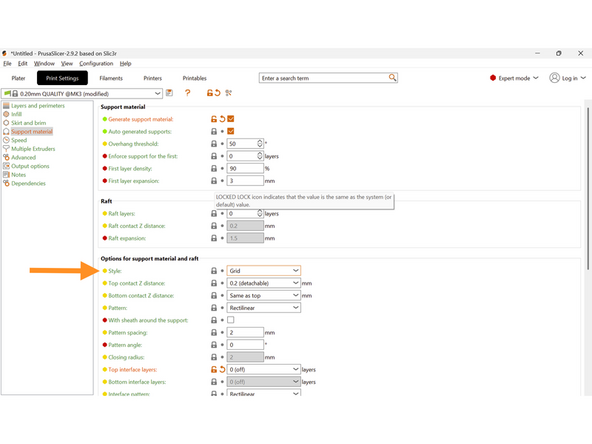Click lock icon for Raft expansion
This screenshot has height=444, width=592.
[x=214, y=238]
